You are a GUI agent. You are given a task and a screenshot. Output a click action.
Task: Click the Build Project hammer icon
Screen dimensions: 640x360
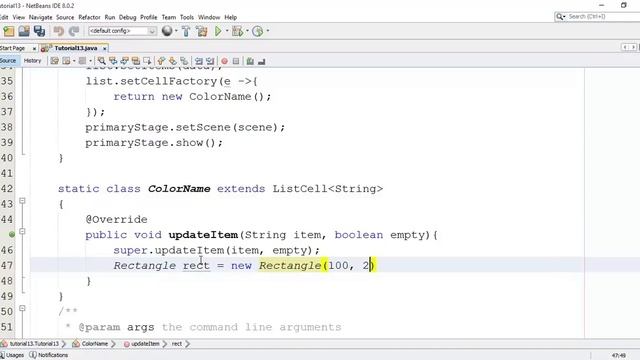tap(186, 31)
